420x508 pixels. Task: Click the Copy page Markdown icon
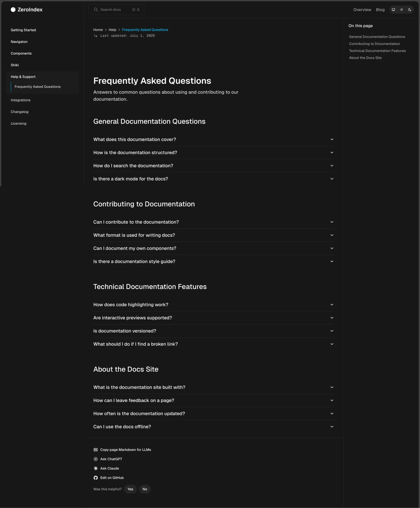pos(96,450)
